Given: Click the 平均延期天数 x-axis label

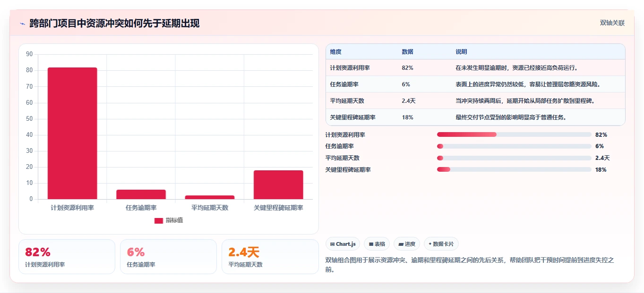Looking at the screenshot, I should (210, 208).
